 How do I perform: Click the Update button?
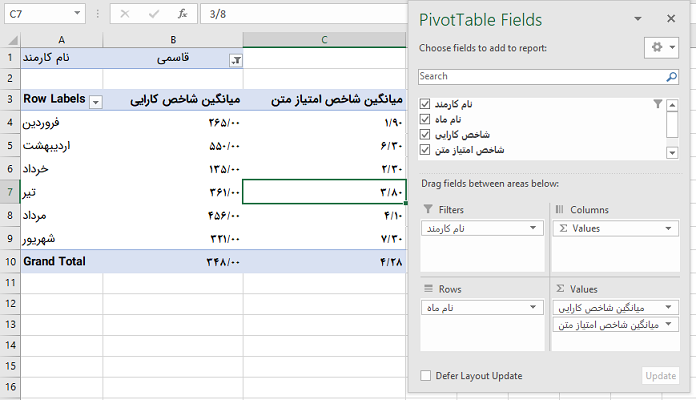(x=661, y=376)
